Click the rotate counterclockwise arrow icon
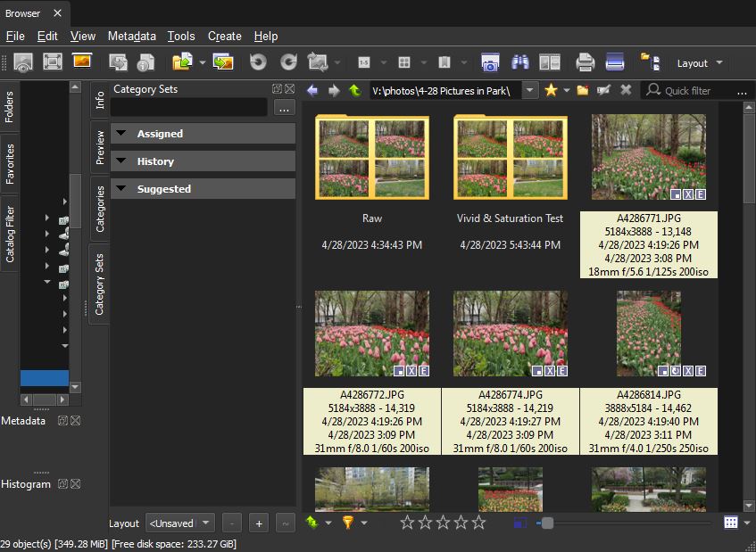This screenshot has width=756, height=552. (x=258, y=62)
